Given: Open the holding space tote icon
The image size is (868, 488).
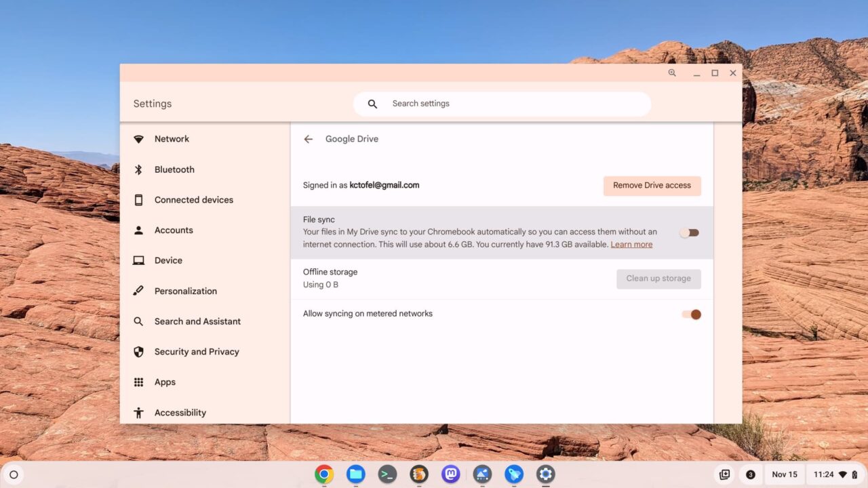Looking at the screenshot, I should (724, 474).
